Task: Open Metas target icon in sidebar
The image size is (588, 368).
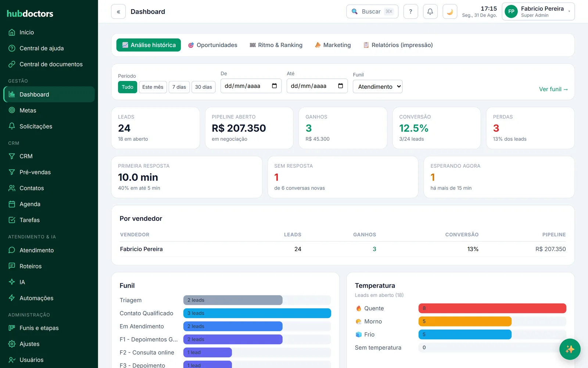Action: pyautogui.click(x=12, y=110)
